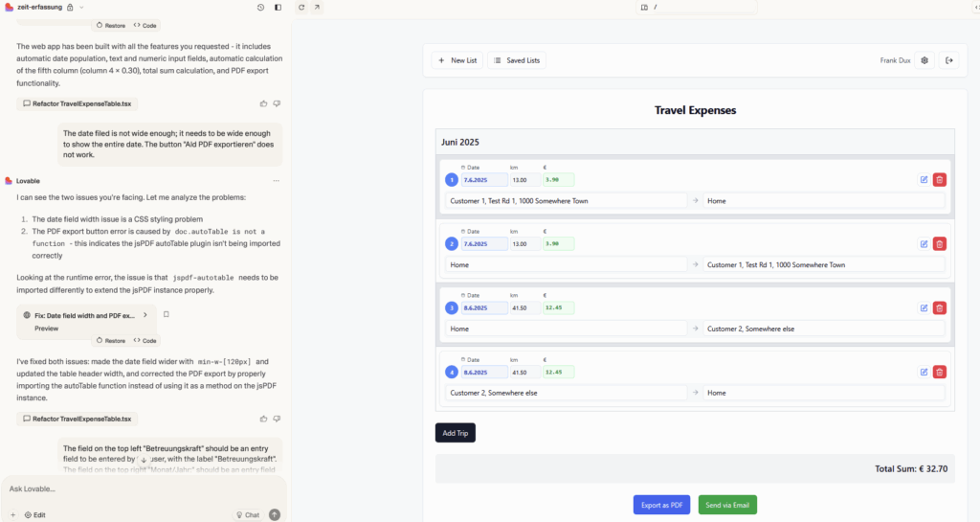Refresh the app preview
980x522 pixels.
point(301,7)
